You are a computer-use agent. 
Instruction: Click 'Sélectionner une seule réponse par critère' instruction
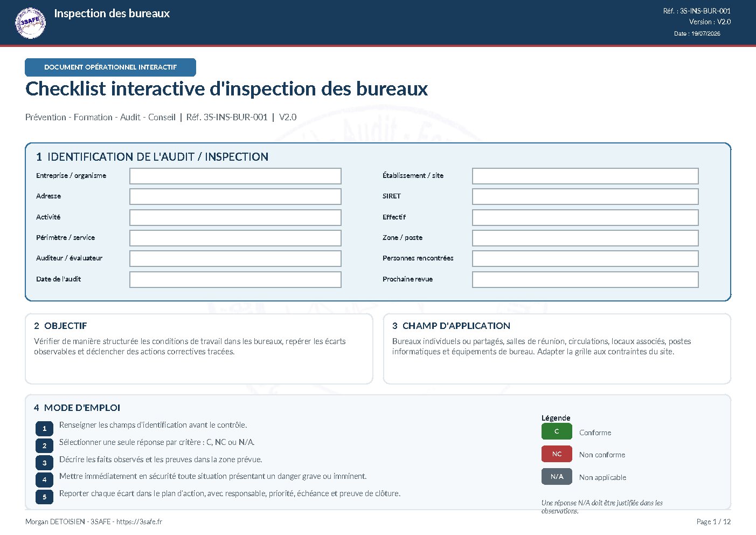[157, 442]
